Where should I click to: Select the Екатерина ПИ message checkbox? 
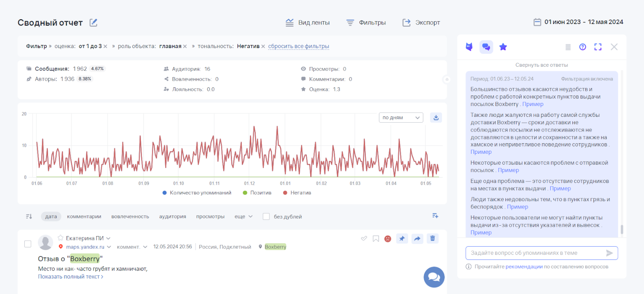coord(28,244)
